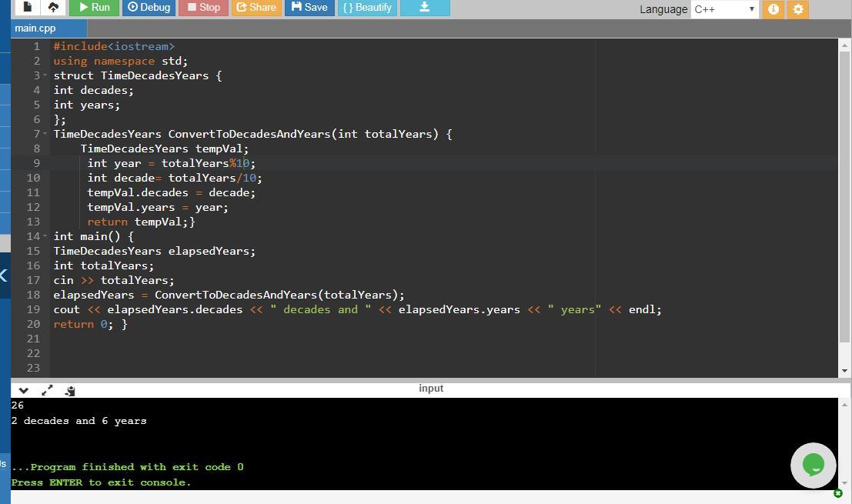Screen dimensions: 852x504
Task: Start the Debug session
Action: 149,8
